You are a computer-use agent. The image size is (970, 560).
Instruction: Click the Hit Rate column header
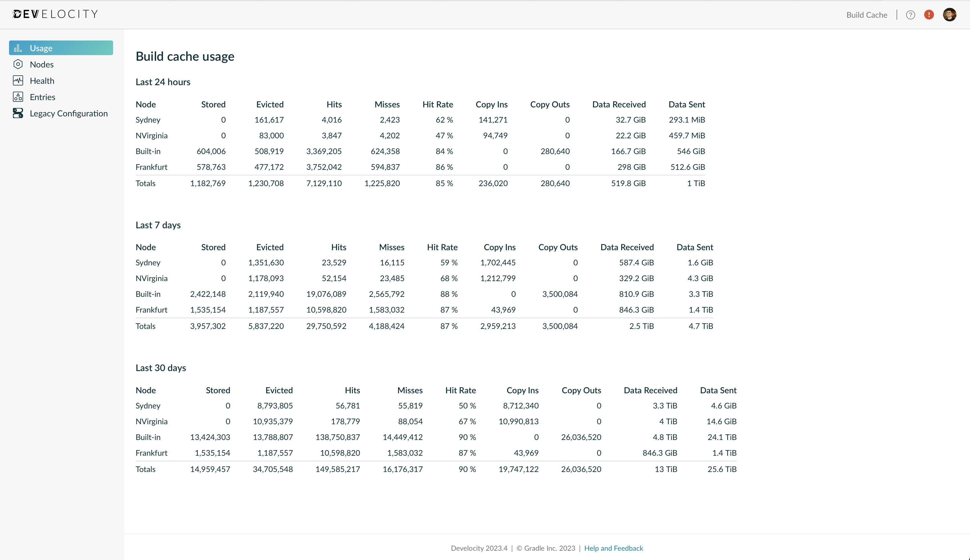coord(437,104)
